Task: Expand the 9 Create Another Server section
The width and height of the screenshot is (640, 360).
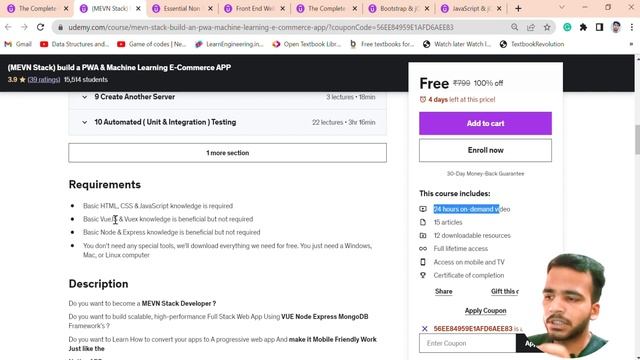Action: point(227,97)
